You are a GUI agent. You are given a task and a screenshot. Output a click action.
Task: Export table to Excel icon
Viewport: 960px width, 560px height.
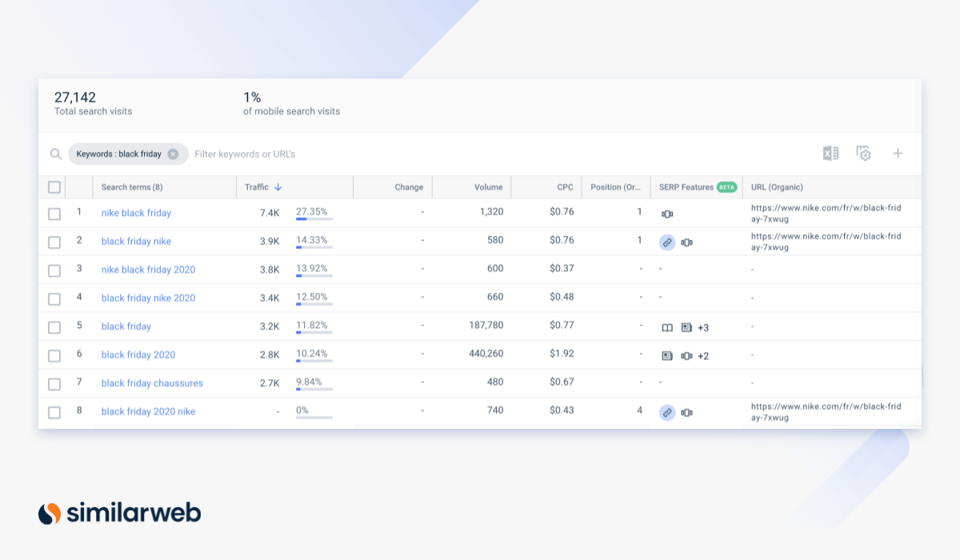point(830,154)
